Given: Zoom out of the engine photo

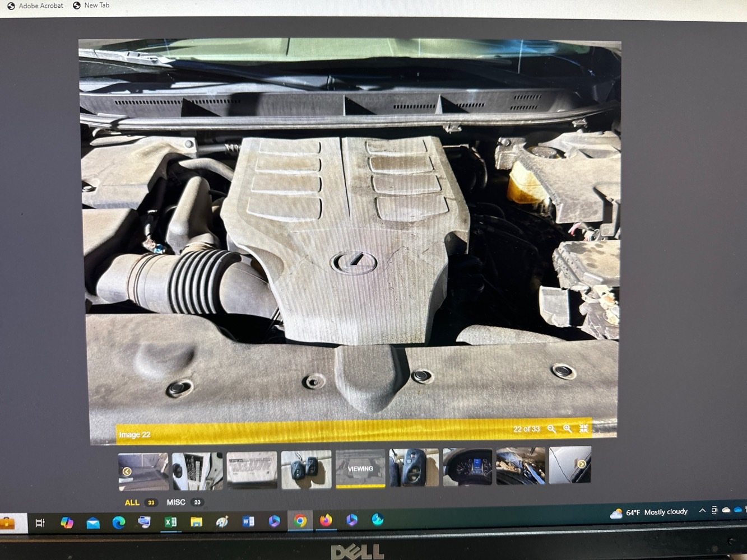Looking at the screenshot, I should point(551,428).
